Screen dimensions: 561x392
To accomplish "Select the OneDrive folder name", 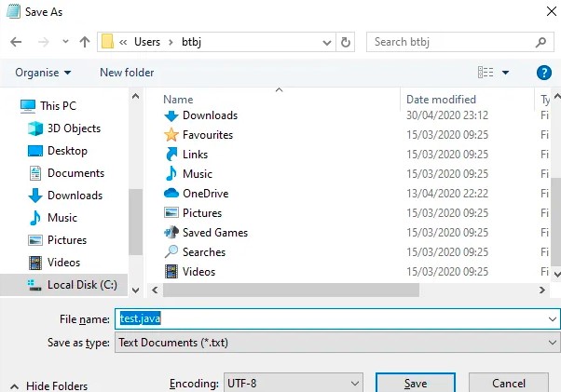I will tap(205, 194).
